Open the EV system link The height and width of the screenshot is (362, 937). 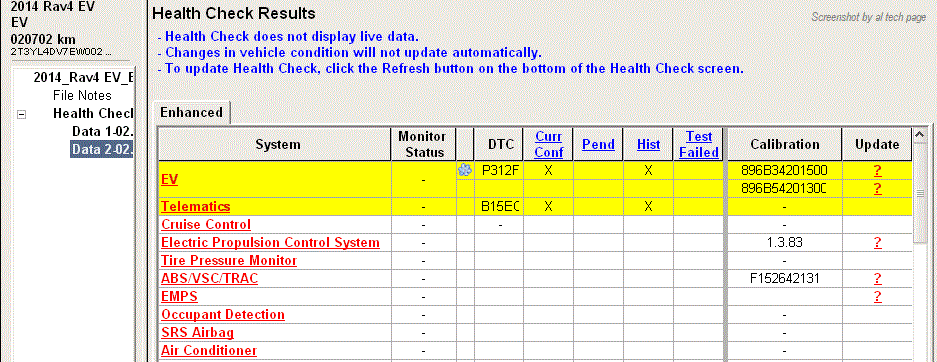(170, 179)
